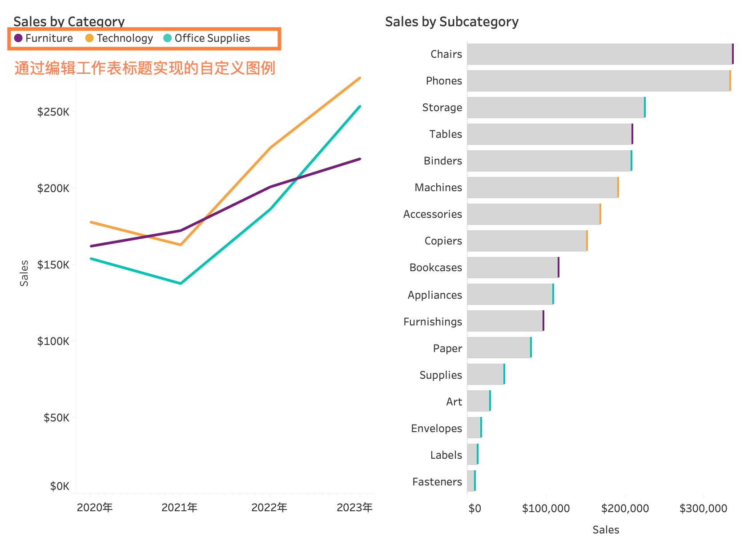Image resolution: width=756 pixels, height=545 pixels.
Task: Click the Paper sales bar
Action: 499,348
